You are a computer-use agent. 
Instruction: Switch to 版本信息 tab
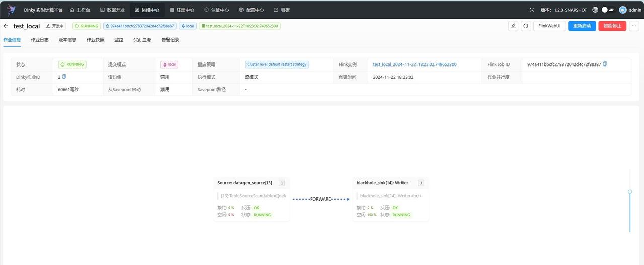click(67, 39)
